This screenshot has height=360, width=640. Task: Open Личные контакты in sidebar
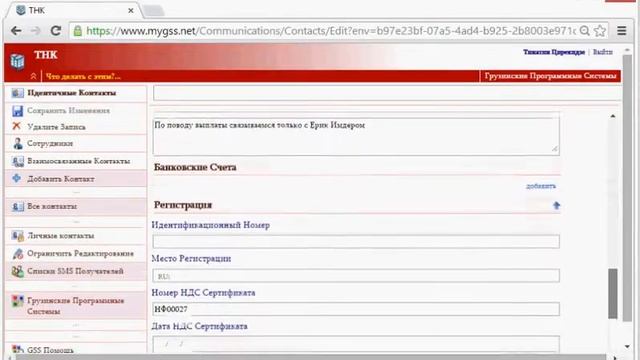pos(60,236)
